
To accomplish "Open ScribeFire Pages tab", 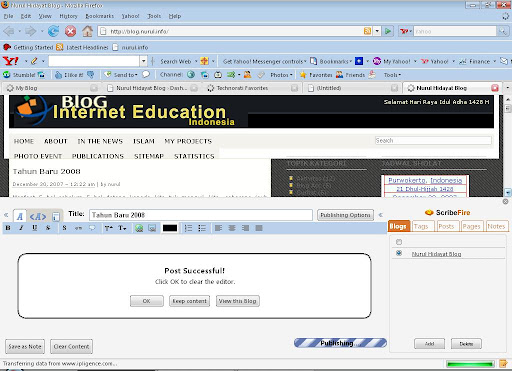I will pyautogui.click(x=471, y=226).
